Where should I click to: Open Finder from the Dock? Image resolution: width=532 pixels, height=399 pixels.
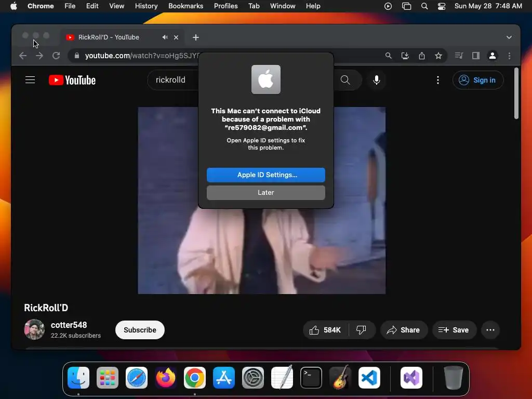coord(78,378)
